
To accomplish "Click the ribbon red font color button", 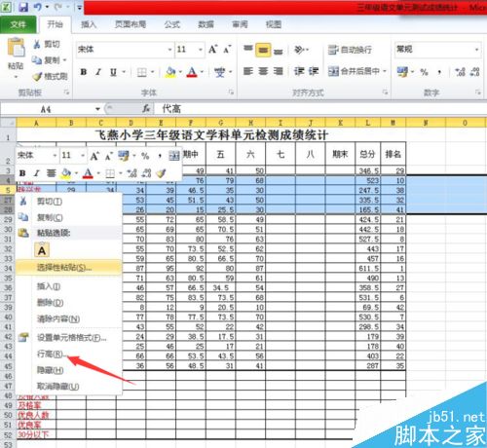I will click(x=192, y=72).
